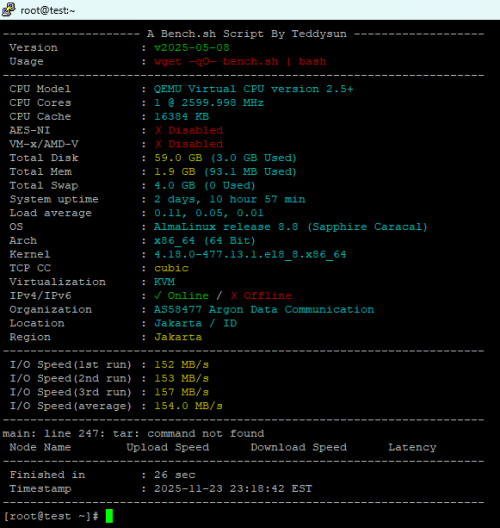Click total disk value 59.0 GB
The image size is (500, 528).
[178, 158]
